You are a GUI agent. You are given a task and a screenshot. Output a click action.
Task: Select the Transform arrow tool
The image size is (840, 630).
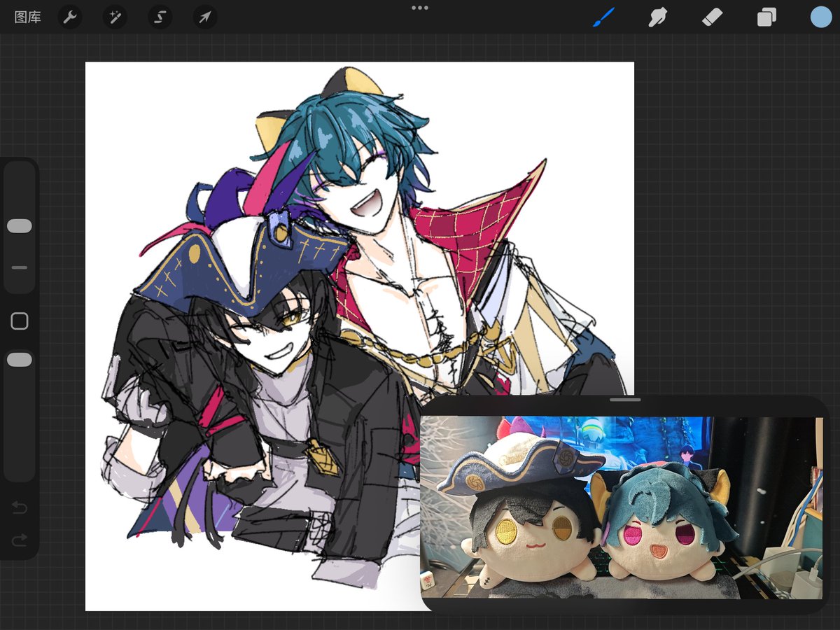(204, 17)
